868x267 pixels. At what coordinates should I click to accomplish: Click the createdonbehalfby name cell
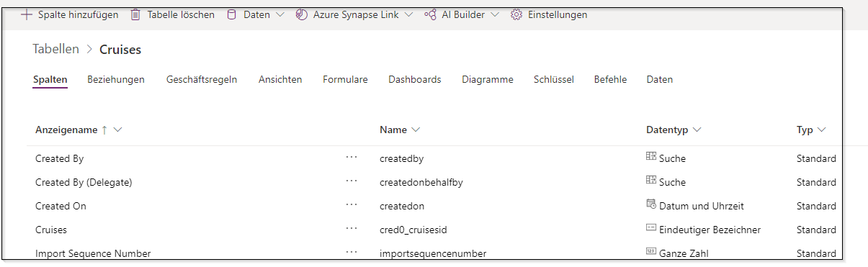coord(421,182)
